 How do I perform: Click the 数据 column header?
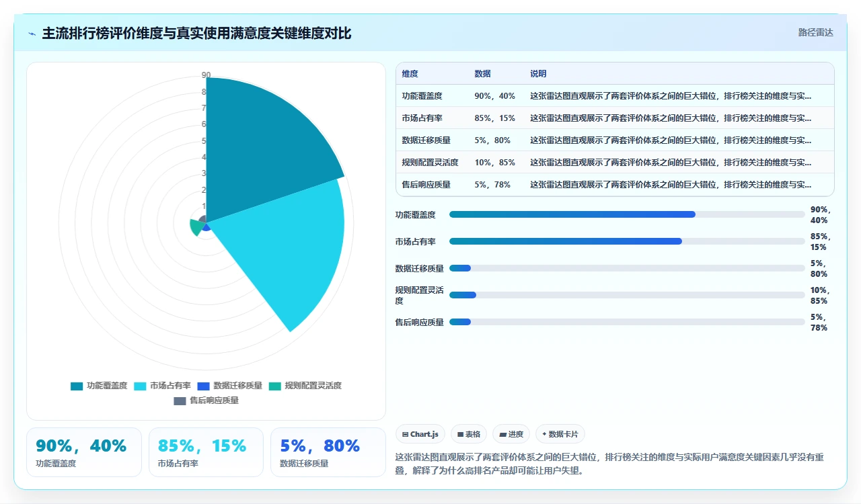coord(482,74)
